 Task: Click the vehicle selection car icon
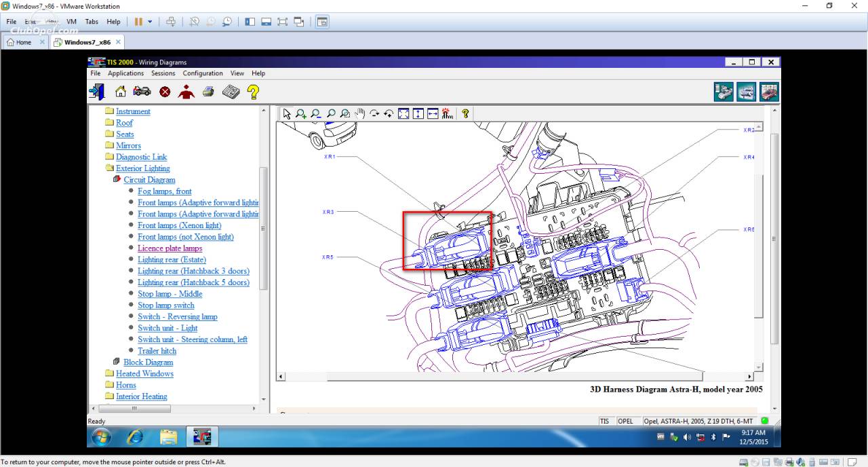pos(142,92)
